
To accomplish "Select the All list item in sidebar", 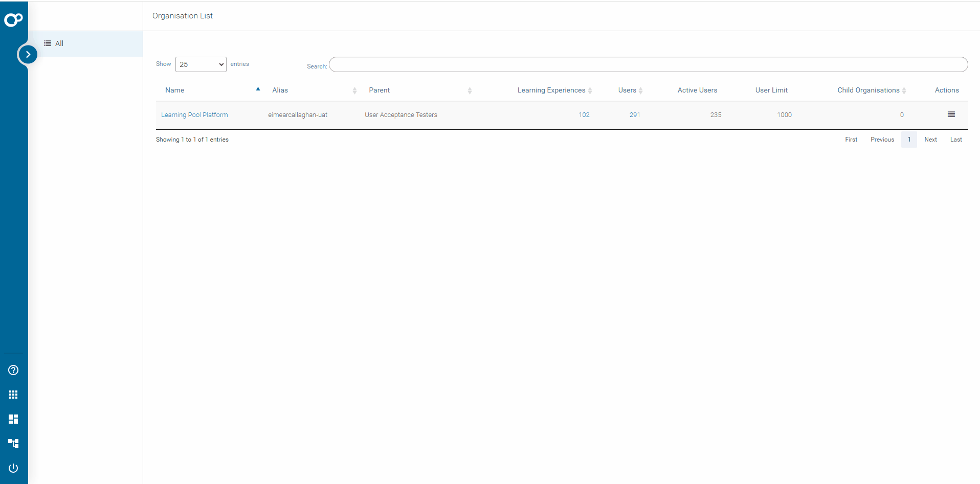I will (x=59, y=43).
